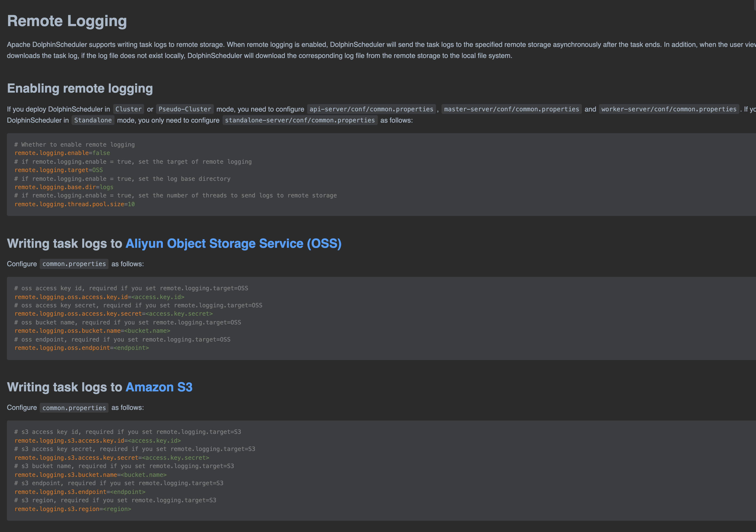Image resolution: width=756 pixels, height=532 pixels.
Task: Click the remote.logging.oss.endpoint code line
Action: pyautogui.click(x=81, y=348)
